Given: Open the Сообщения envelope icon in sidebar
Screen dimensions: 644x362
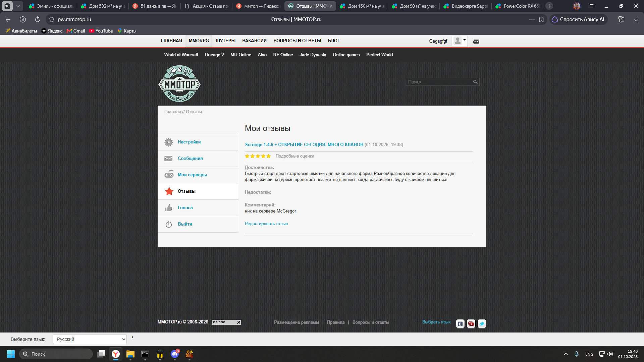Looking at the screenshot, I should coord(168,159).
